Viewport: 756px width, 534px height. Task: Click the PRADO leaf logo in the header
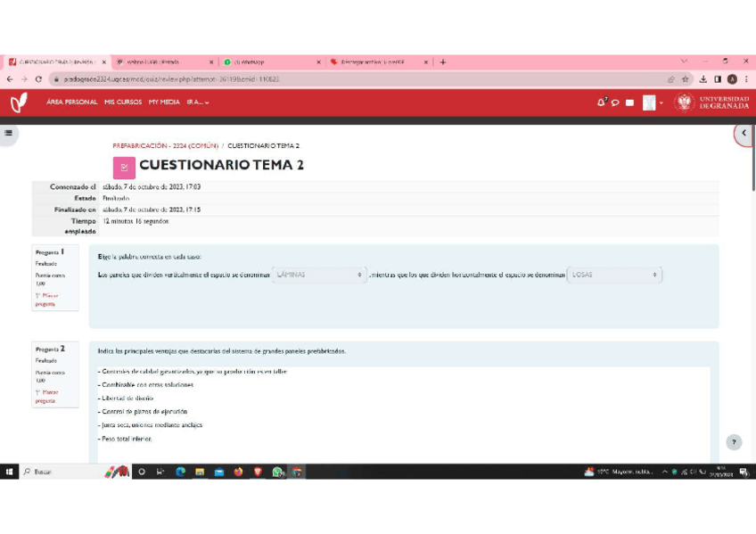click(x=19, y=103)
